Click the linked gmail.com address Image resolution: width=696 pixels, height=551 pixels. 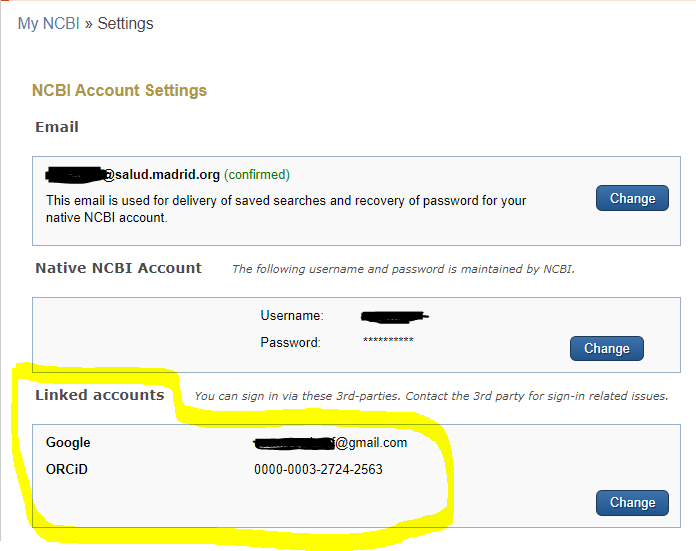tap(331, 443)
